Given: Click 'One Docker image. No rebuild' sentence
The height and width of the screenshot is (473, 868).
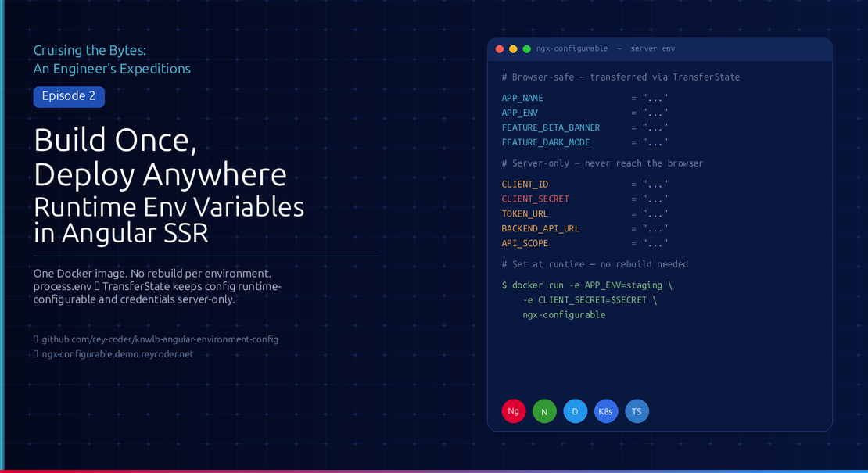Looking at the screenshot, I should pos(152,274).
